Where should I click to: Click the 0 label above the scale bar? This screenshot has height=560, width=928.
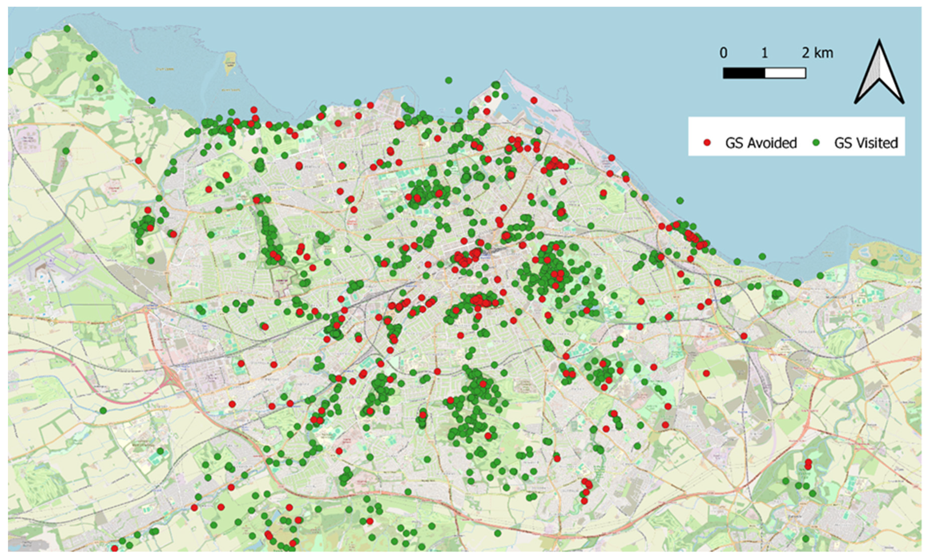coord(723,53)
